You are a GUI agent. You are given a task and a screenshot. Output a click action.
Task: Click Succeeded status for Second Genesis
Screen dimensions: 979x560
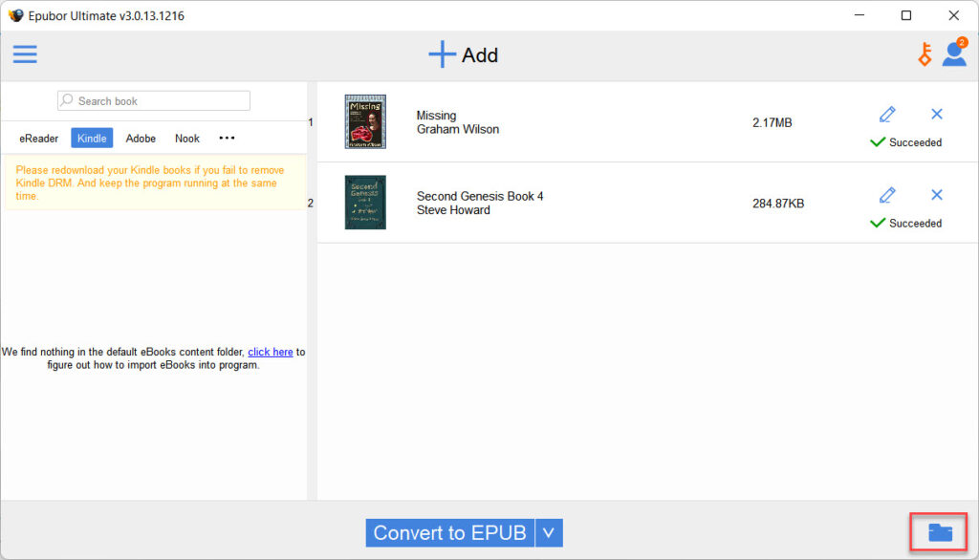pyautogui.click(x=906, y=223)
